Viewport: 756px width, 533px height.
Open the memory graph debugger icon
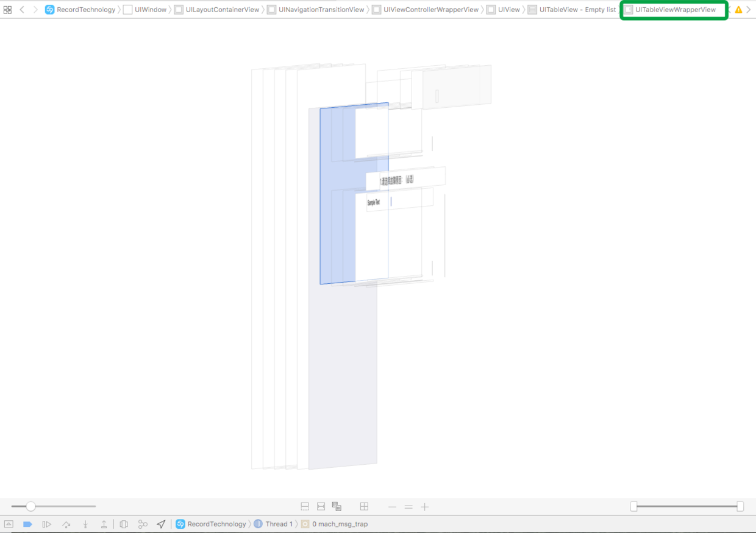143,524
